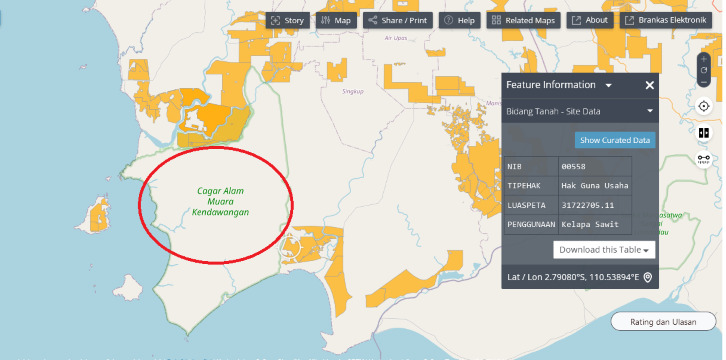This screenshot has height=360, width=726.
Task: Open the About link
Action: (590, 20)
